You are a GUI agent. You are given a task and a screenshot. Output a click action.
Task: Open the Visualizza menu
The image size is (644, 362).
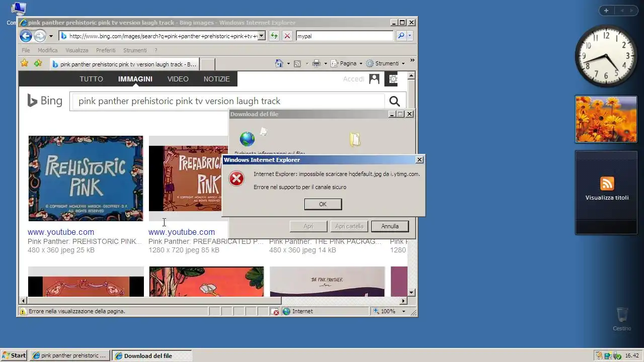pos(76,50)
